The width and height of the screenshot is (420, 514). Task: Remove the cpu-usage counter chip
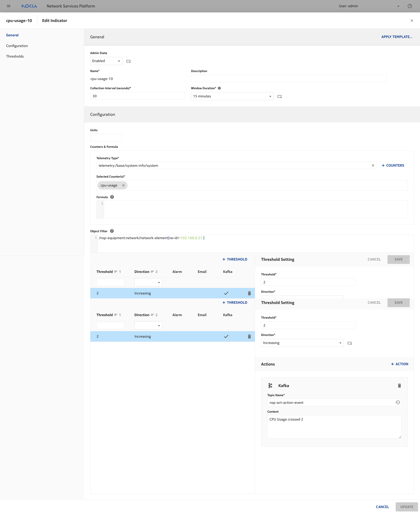[123, 185]
